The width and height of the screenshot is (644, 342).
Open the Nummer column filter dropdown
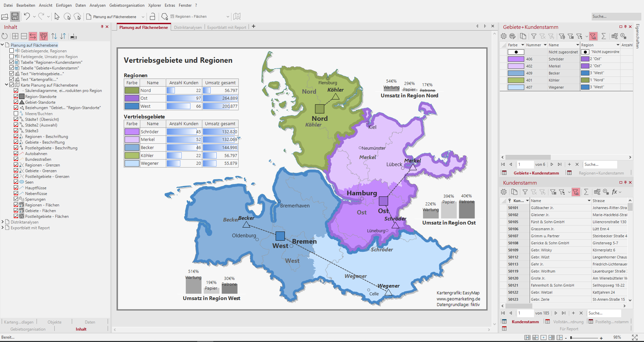click(x=545, y=45)
